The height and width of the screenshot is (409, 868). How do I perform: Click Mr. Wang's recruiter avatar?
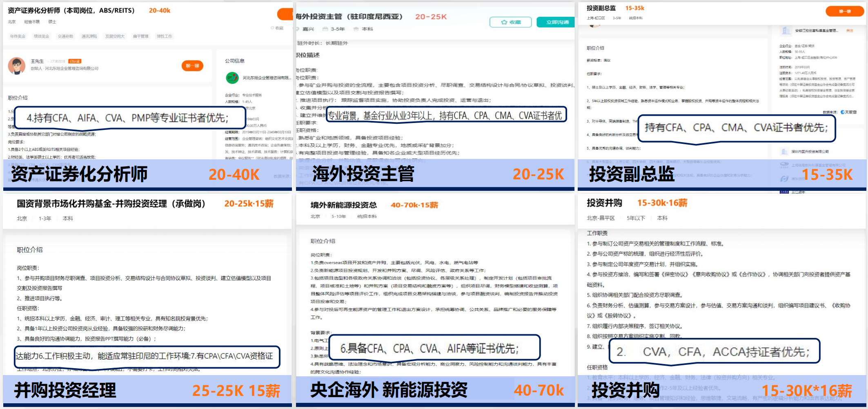17,65
